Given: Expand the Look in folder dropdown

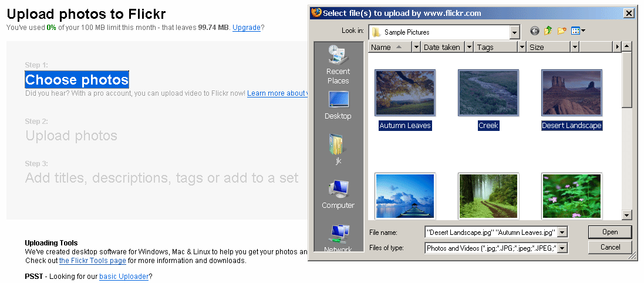Looking at the screenshot, I should (x=515, y=32).
